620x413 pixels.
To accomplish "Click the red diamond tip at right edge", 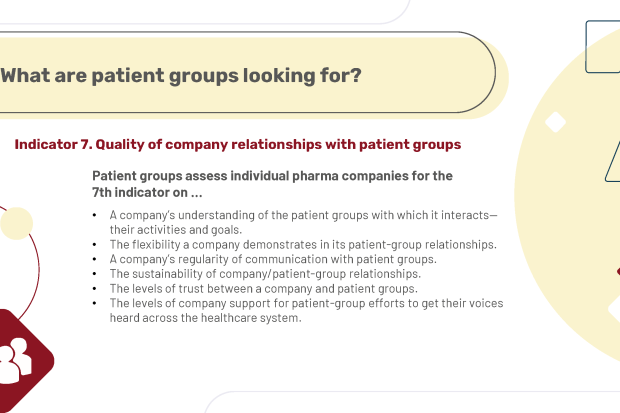I will click(618, 271).
